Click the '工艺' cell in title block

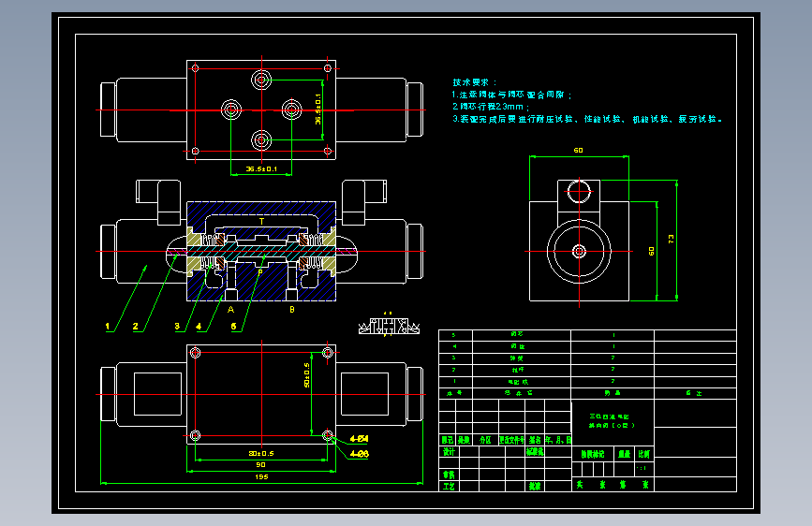point(449,486)
